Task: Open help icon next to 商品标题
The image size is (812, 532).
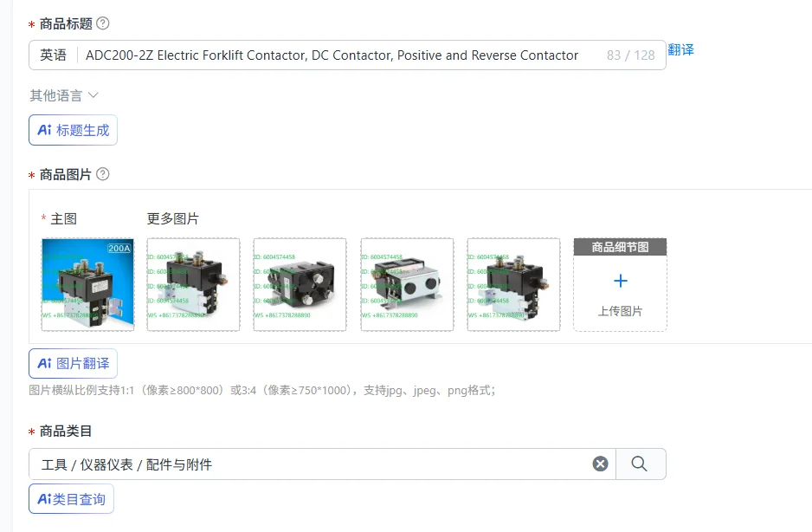Action: click(x=103, y=23)
